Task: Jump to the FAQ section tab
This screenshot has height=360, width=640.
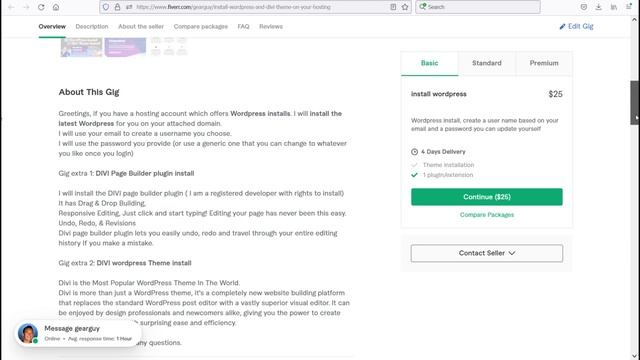Action: click(243, 27)
